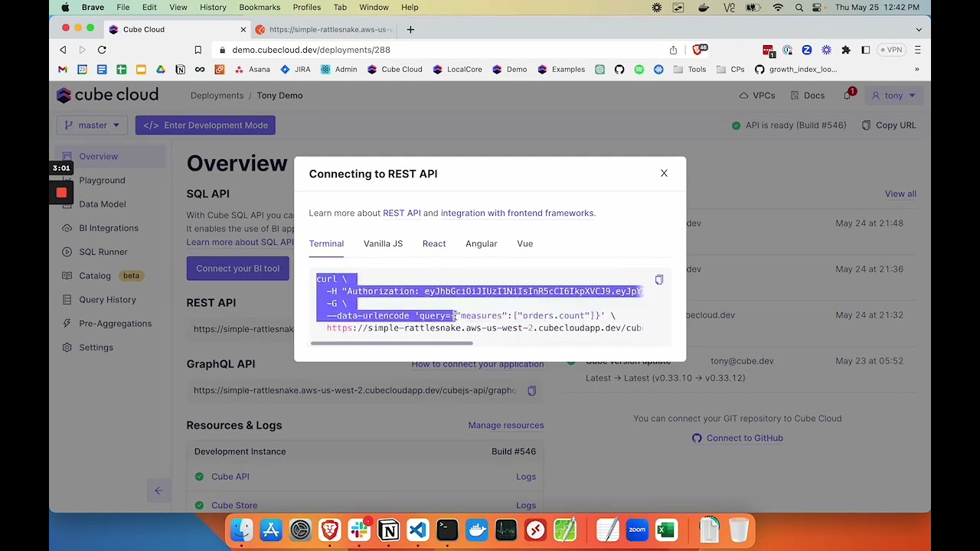This screenshot has width=980, height=551.
Task: Open the REST API documentation link
Action: click(x=402, y=213)
